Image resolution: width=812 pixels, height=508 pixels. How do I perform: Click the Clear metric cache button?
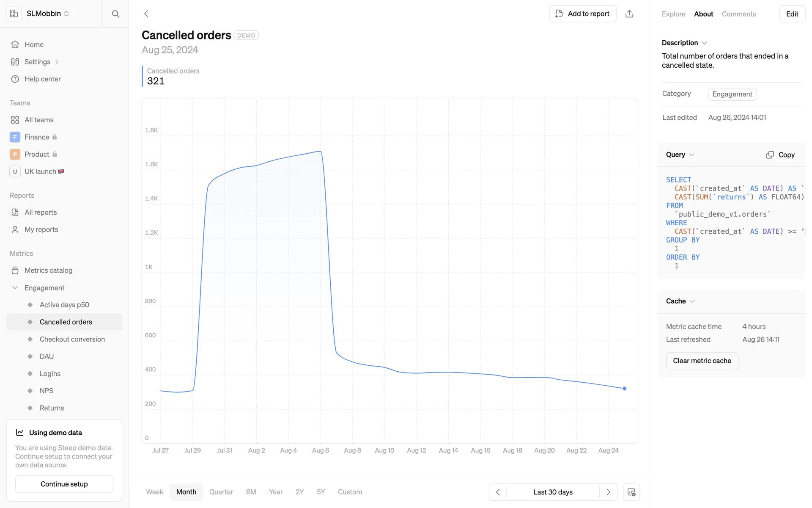(702, 361)
